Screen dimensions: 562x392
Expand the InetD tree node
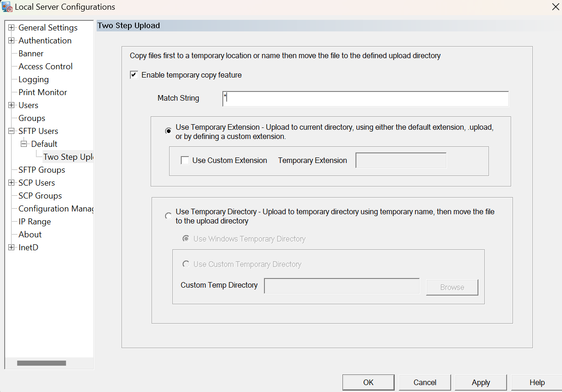pos(12,247)
